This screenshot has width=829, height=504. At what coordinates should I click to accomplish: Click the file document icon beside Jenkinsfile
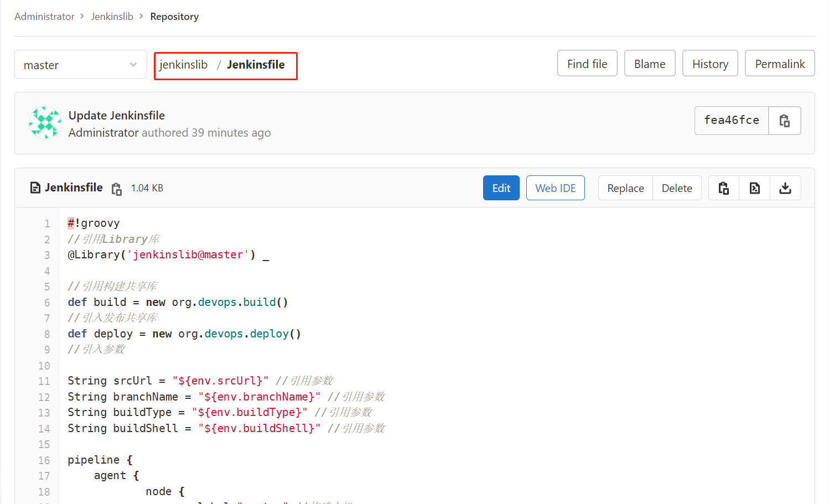35,188
